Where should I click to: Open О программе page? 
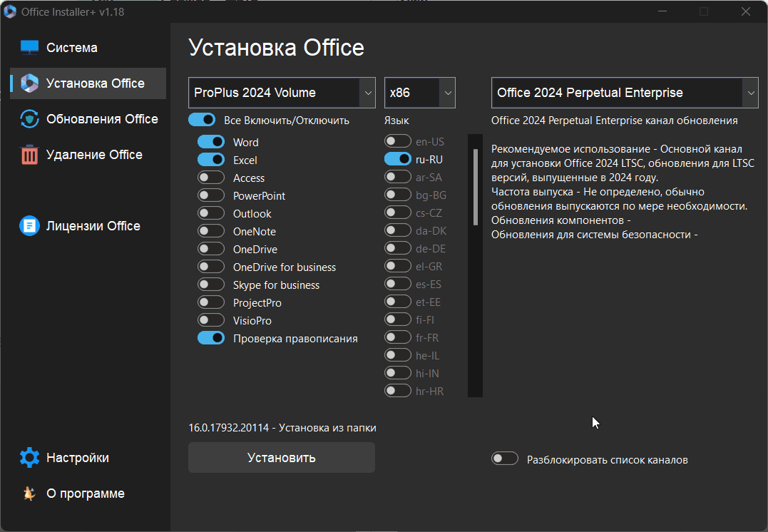[x=88, y=493]
